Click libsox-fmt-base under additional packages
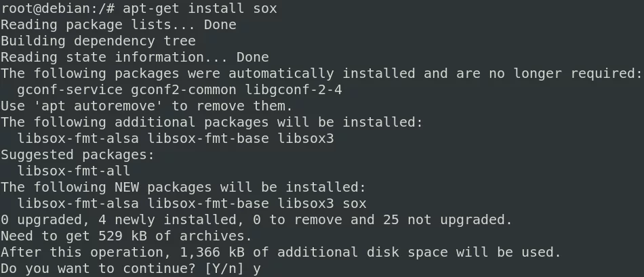644x277 pixels. [x=208, y=139]
